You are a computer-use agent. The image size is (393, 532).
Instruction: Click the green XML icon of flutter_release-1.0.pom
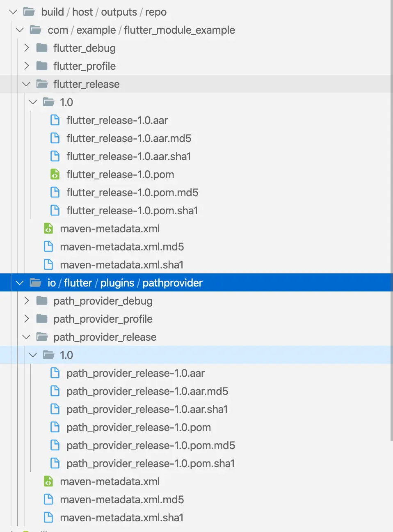55,174
